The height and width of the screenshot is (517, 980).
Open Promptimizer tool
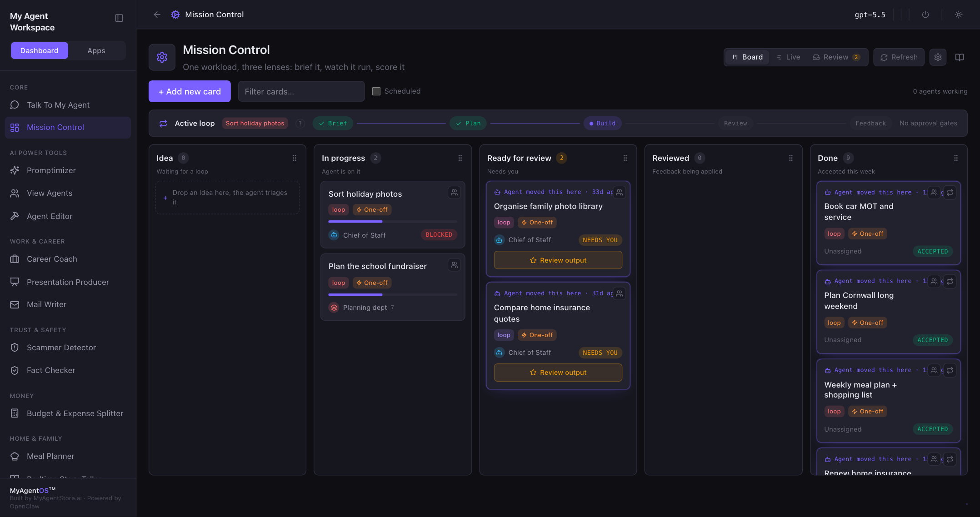[68, 170]
